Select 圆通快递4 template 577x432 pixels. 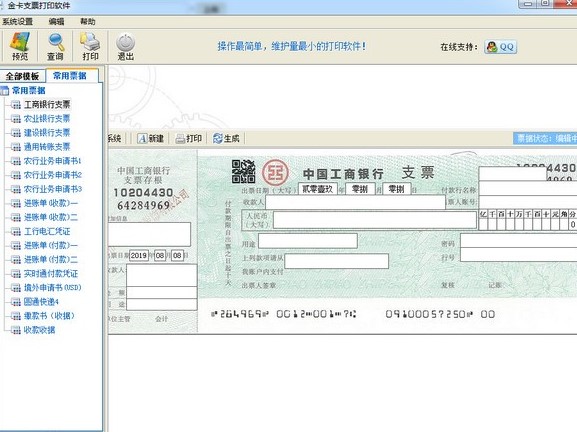coord(41,302)
